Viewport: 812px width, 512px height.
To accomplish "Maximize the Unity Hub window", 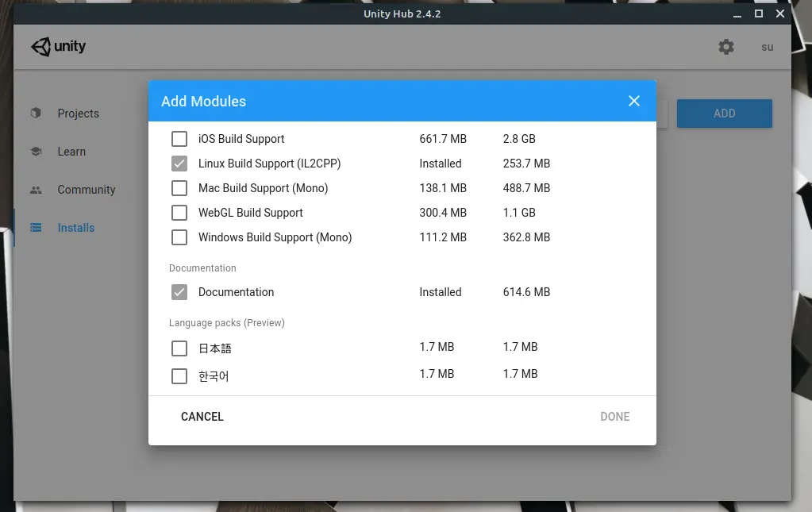I will click(759, 14).
